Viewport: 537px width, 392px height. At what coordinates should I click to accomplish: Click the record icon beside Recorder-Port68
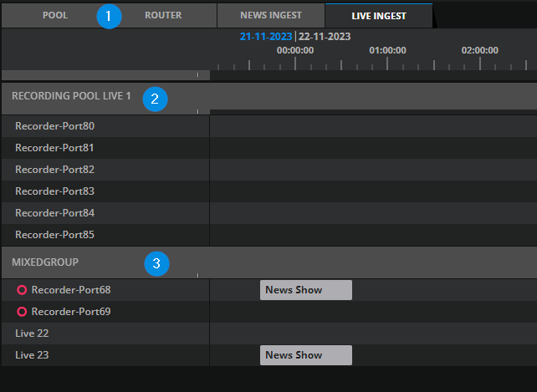[22, 290]
